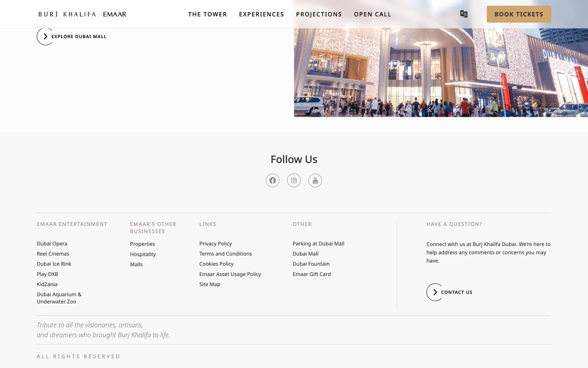This screenshot has width=588, height=368.
Task: Open the KidZania link
Action: pyautogui.click(x=47, y=284)
